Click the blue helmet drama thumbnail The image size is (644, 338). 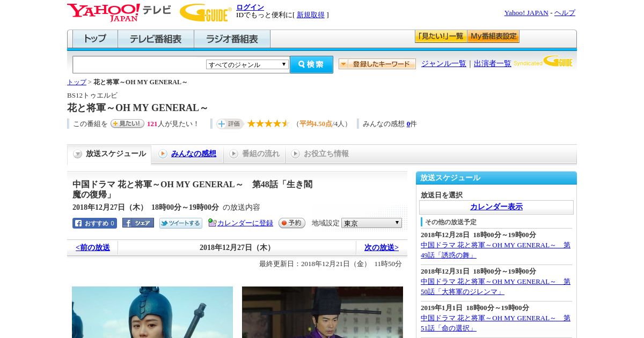pos(152,312)
